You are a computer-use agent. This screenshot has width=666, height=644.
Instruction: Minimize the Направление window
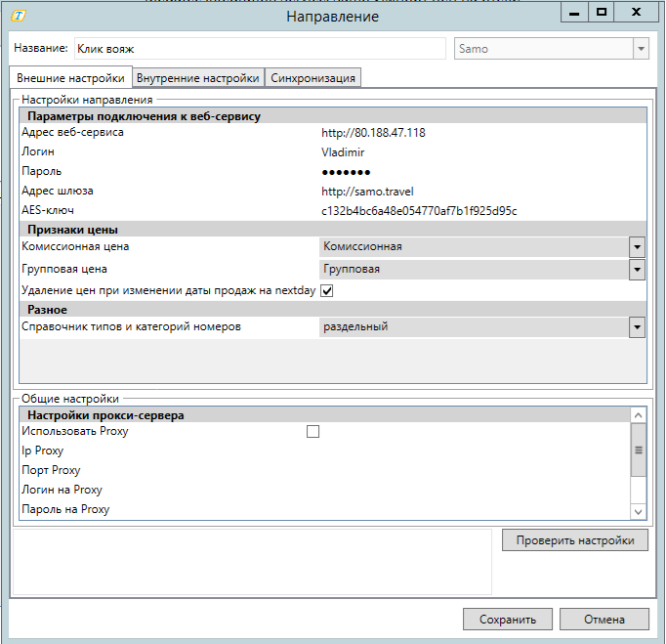coord(572,12)
